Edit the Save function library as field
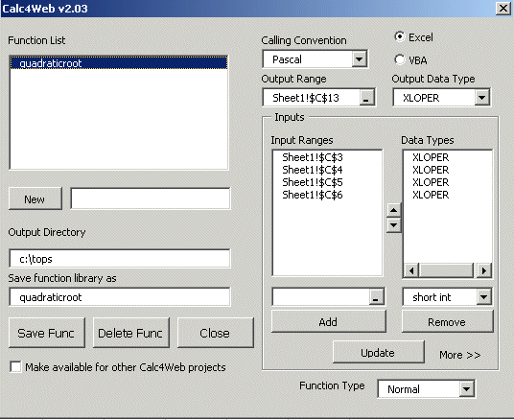This screenshot has height=420, width=514. (x=120, y=297)
